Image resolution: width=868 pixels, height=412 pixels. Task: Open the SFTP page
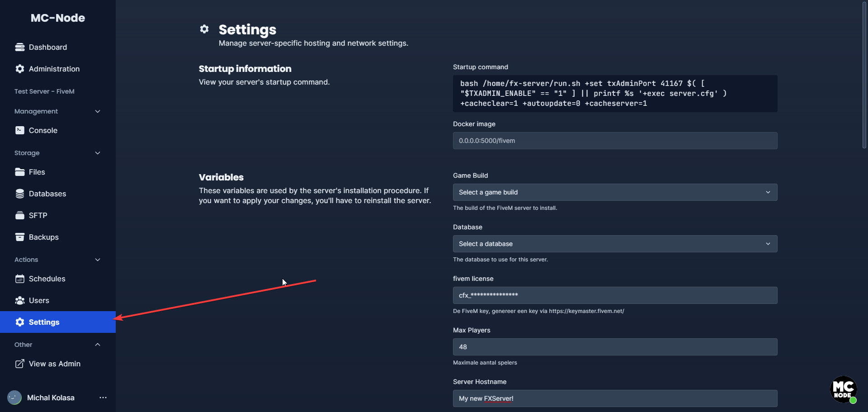tap(58, 215)
